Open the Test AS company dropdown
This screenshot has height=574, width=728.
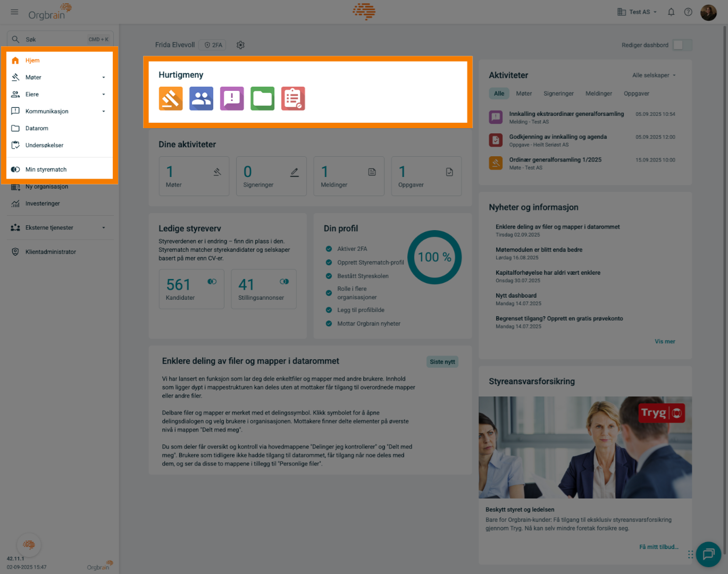637,12
